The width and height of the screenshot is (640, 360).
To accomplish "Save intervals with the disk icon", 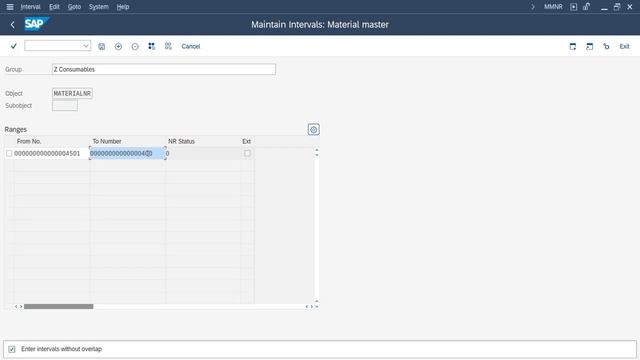I will click(x=102, y=47).
